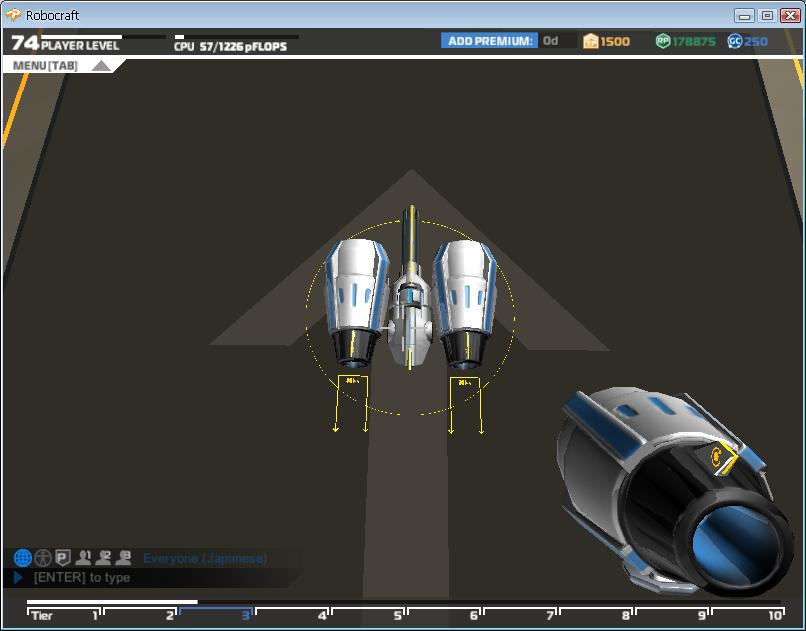Click the RP robo points icon
Screen dimensions: 806x631
(663, 41)
